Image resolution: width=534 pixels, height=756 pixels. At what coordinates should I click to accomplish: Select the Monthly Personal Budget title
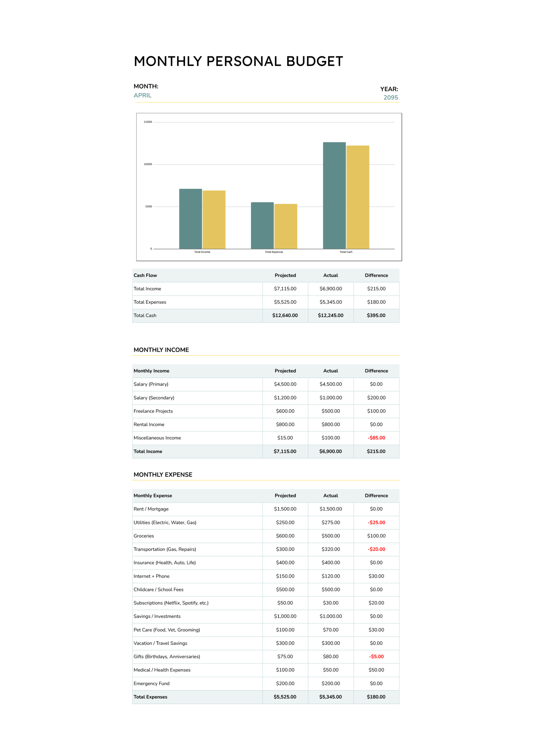(238, 62)
